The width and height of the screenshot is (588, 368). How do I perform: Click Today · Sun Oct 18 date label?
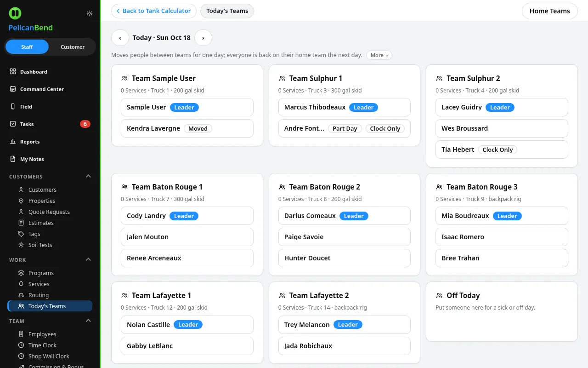(161, 38)
